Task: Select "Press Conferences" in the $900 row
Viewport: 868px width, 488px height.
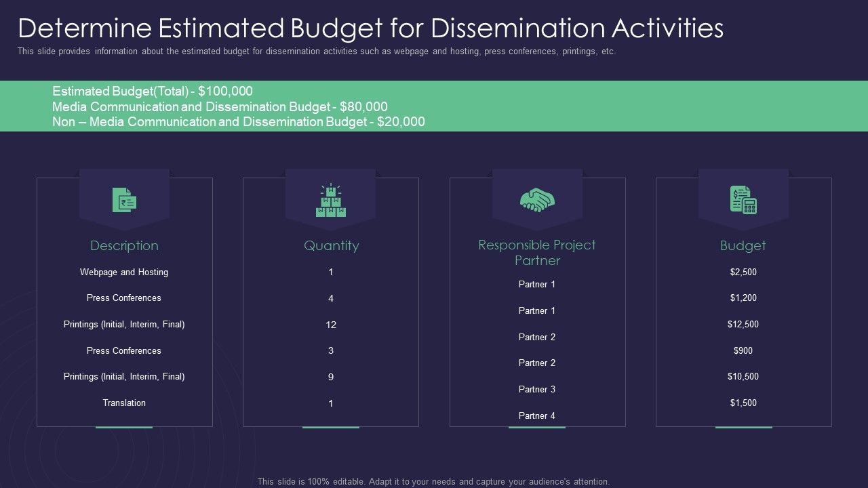Action: 124,350
